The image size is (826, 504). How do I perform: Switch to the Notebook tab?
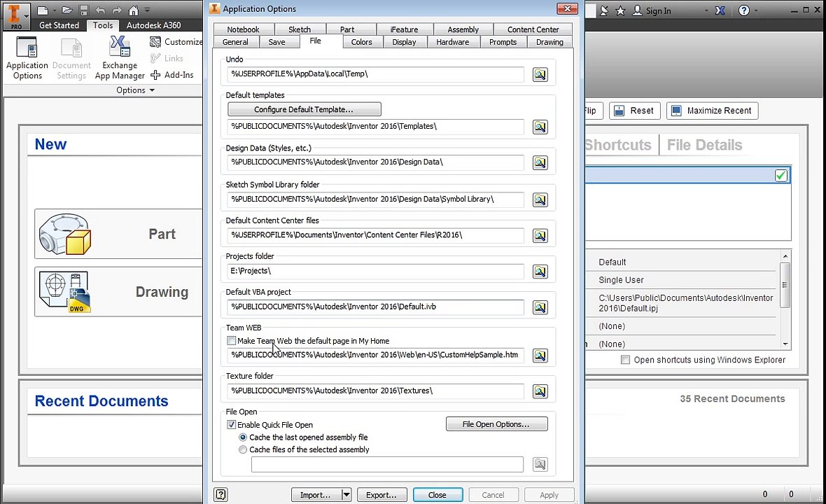243,29
